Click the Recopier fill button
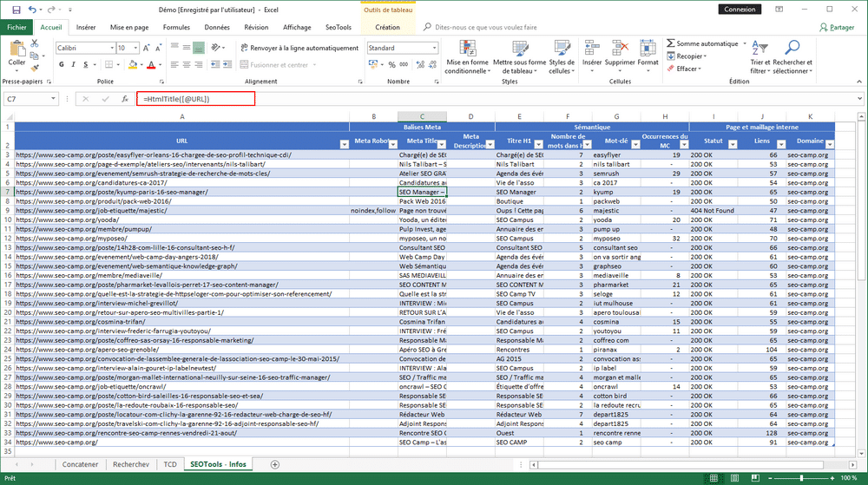868x485 pixels. click(687, 56)
